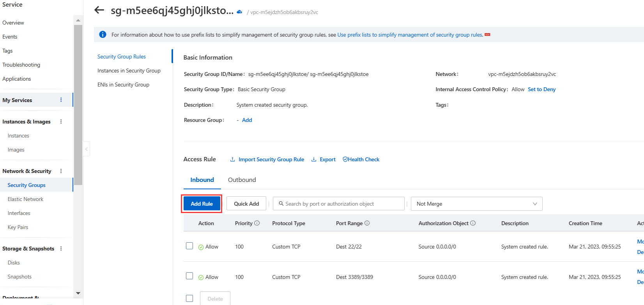Screen dimensions: 644x305
Task: Click Set to Deny link
Action: pos(541,89)
